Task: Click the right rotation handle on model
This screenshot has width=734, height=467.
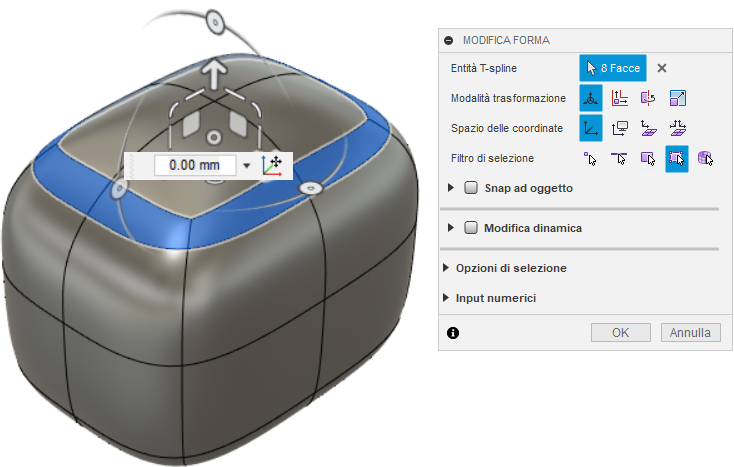Action: [310, 189]
